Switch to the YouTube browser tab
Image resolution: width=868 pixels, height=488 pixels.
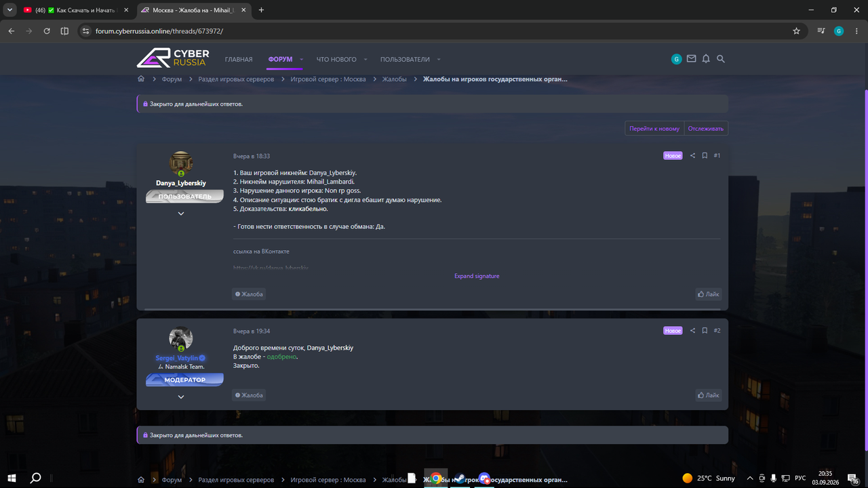coord(71,10)
